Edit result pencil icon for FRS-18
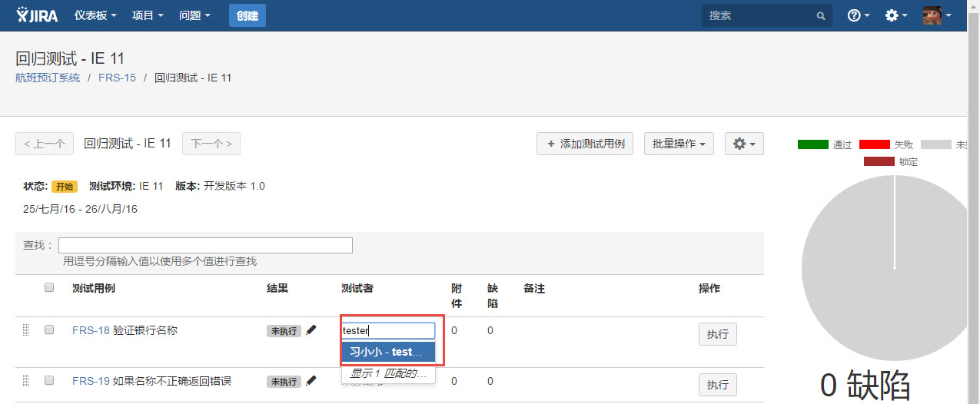The width and height of the screenshot is (980, 404). click(311, 329)
